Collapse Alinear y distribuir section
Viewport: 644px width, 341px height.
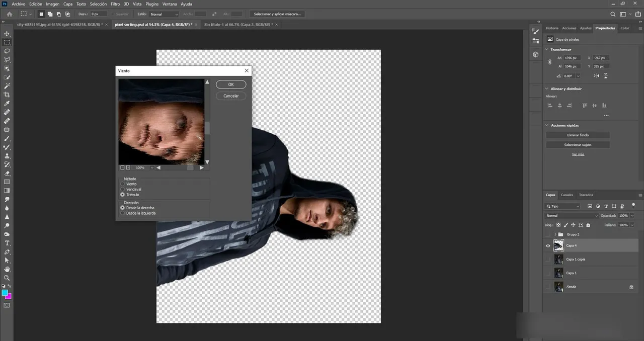click(547, 89)
